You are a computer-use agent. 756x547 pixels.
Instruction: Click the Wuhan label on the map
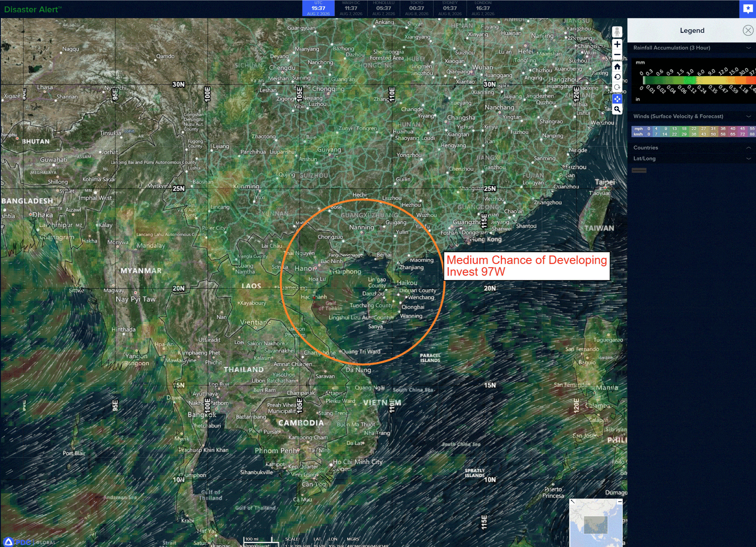482,67
